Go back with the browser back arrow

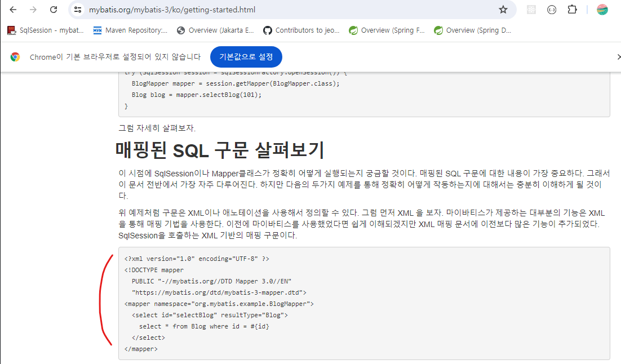13,10
